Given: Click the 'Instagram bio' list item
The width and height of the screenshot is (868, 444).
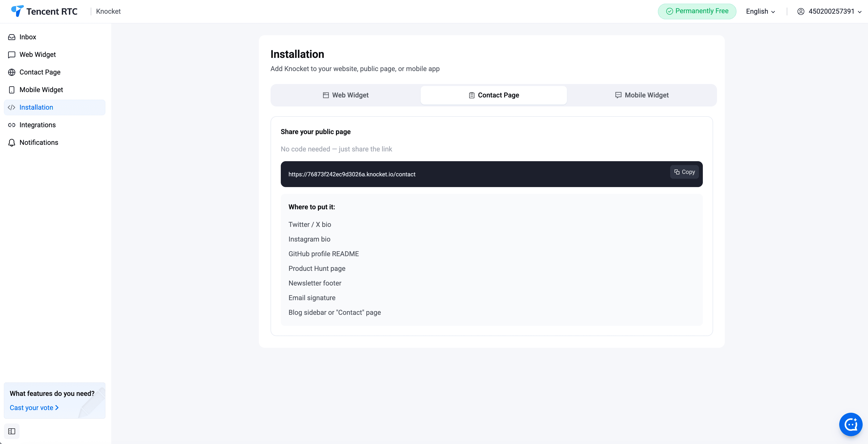Looking at the screenshot, I should [x=309, y=239].
